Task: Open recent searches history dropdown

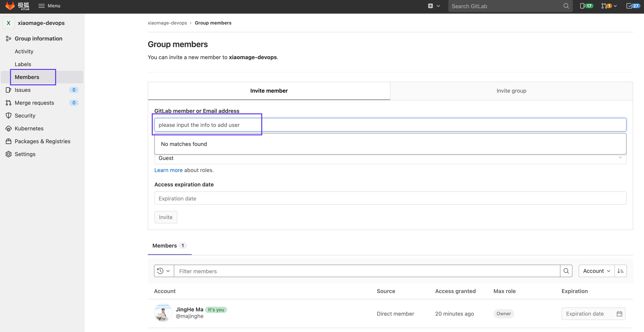Action: tap(164, 271)
